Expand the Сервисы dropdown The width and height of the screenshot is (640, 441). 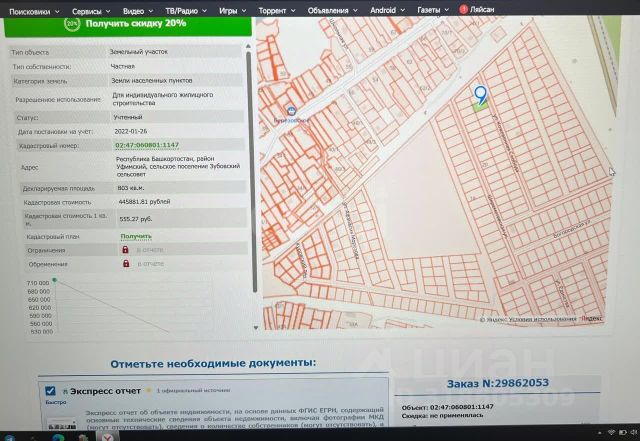click(x=91, y=11)
